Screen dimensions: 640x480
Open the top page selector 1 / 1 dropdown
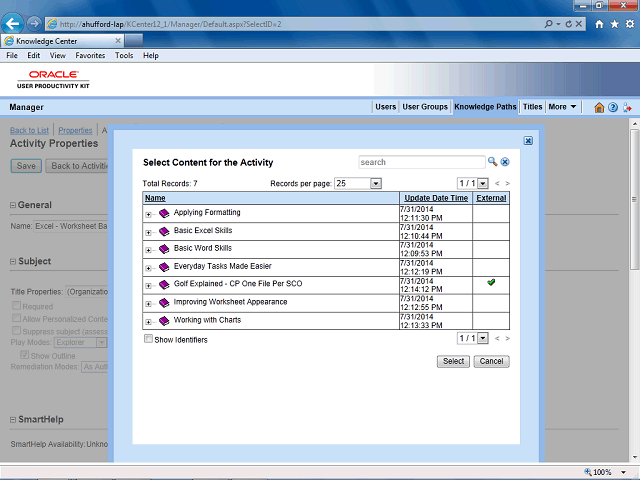pyautogui.click(x=483, y=184)
